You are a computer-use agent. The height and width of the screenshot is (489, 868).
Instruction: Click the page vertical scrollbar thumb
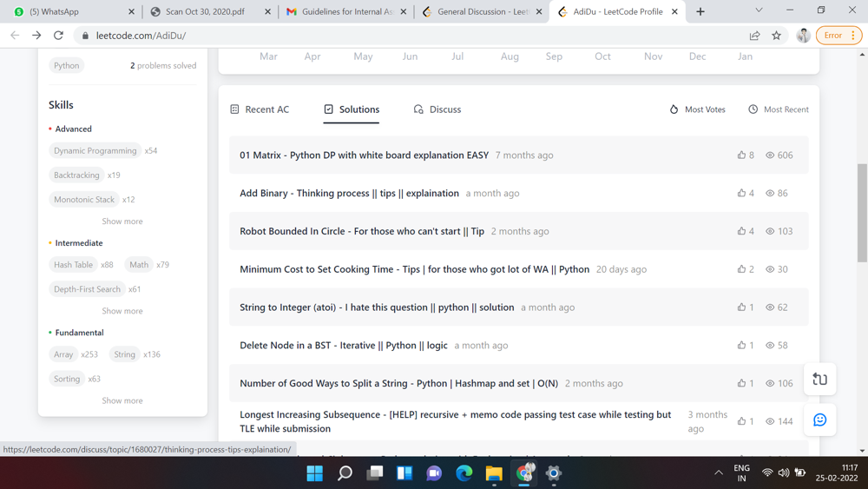[x=862, y=213]
